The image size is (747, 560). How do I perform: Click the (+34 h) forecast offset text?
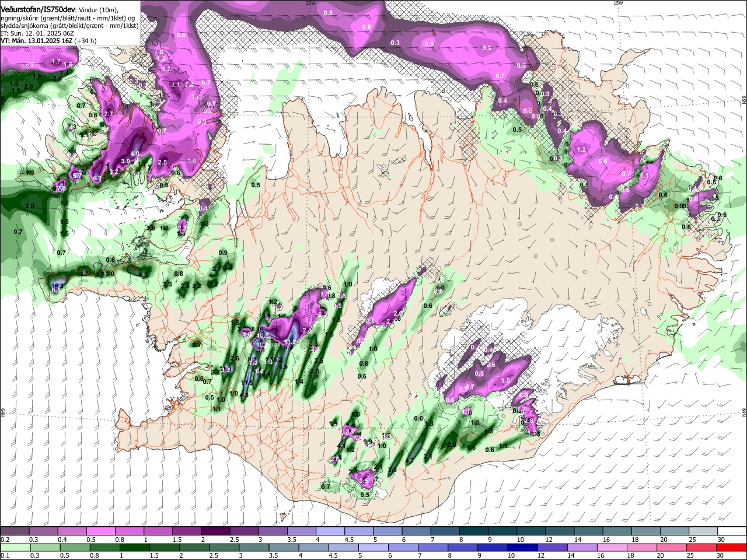pyautogui.click(x=85, y=41)
